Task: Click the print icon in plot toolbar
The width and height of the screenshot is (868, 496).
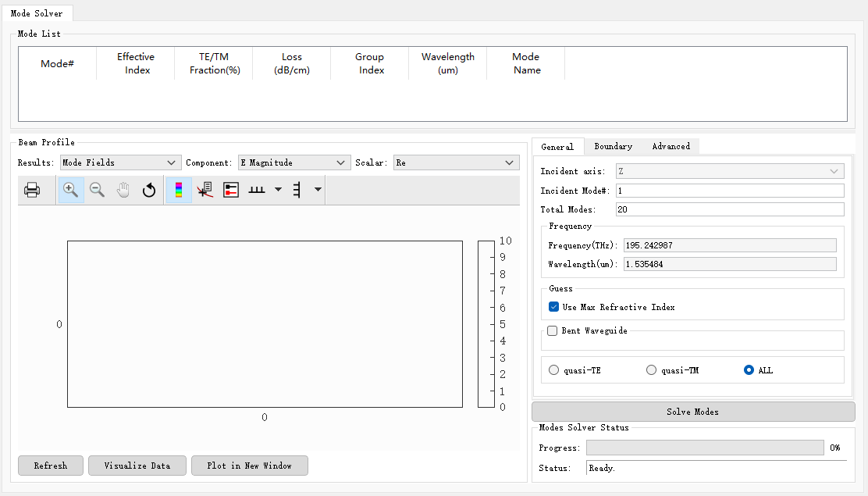Action: click(32, 190)
